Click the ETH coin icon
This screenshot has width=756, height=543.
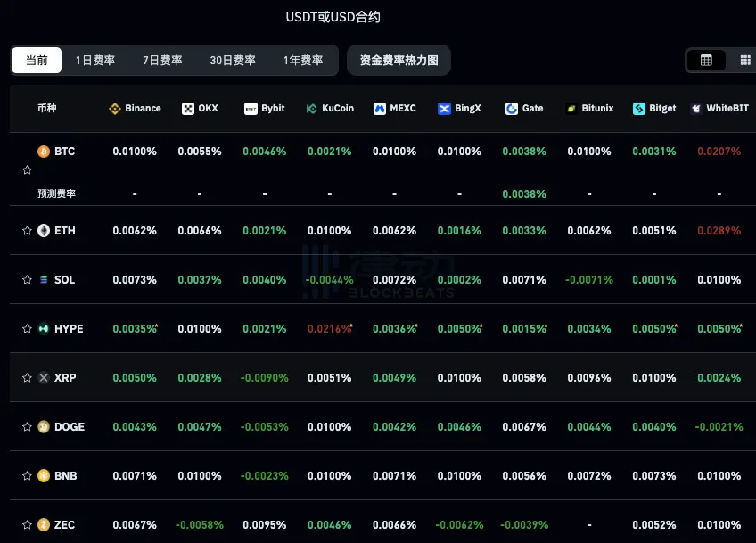tap(44, 231)
